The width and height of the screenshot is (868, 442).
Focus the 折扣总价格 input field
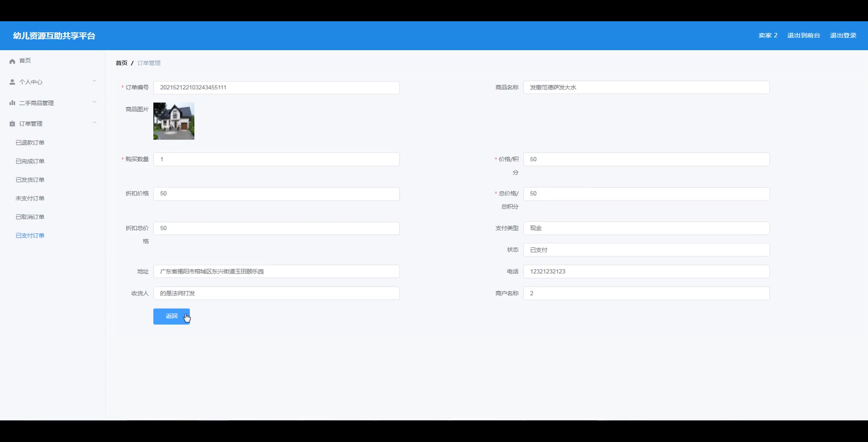tap(277, 228)
